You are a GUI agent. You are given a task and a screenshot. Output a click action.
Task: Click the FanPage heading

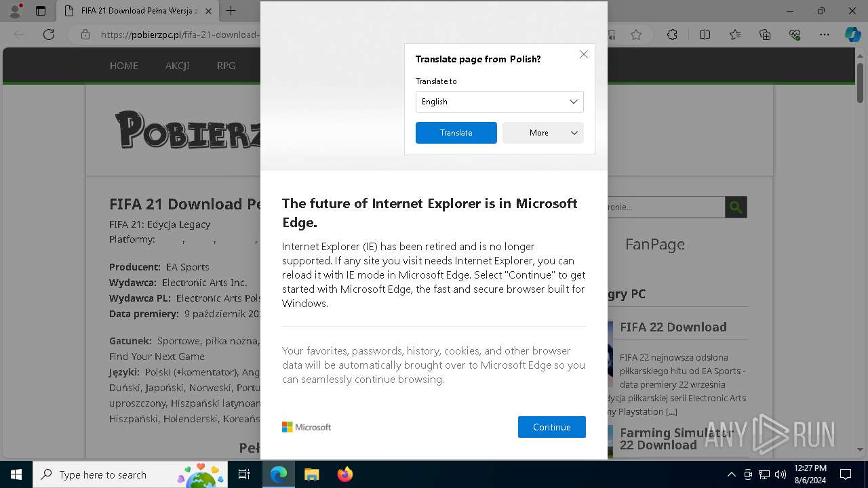[x=654, y=244]
